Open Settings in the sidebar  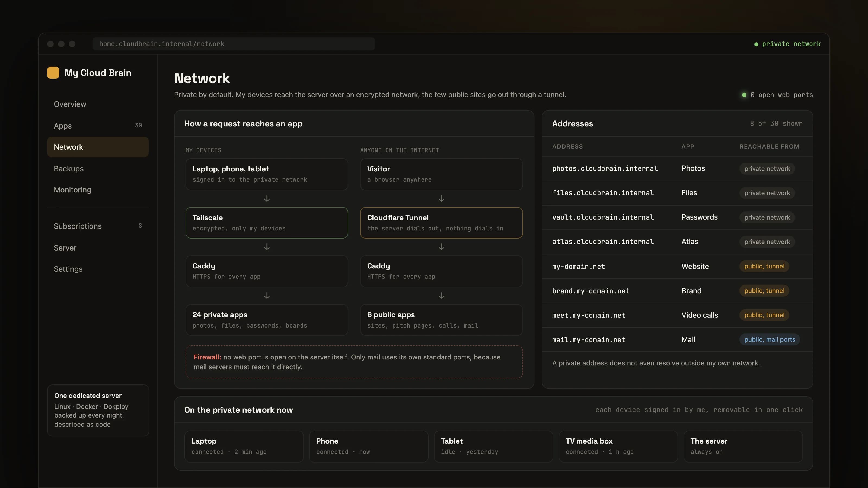98,269
